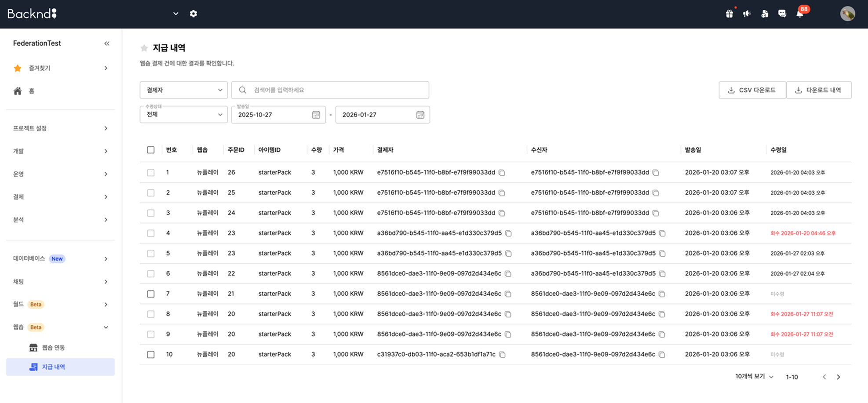Copy the payer ID in row 1
This screenshot has height=403, width=868.
coord(502,173)
